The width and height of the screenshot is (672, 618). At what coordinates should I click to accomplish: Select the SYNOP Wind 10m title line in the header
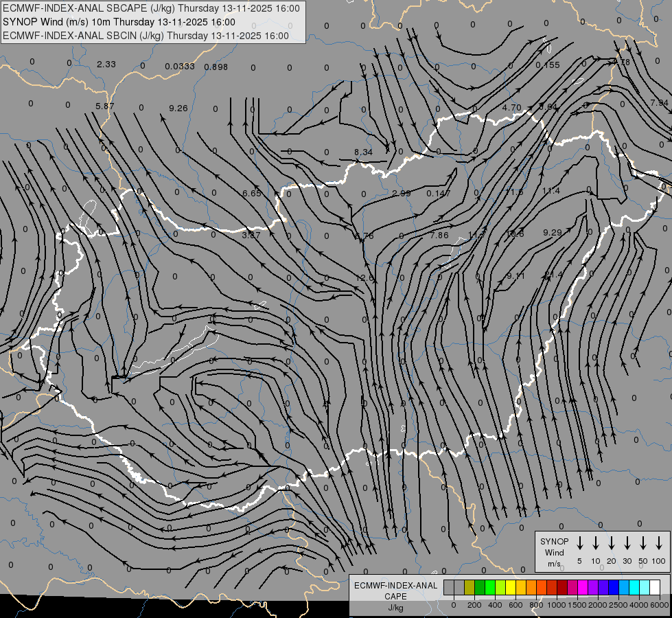(x=119, y=22)
